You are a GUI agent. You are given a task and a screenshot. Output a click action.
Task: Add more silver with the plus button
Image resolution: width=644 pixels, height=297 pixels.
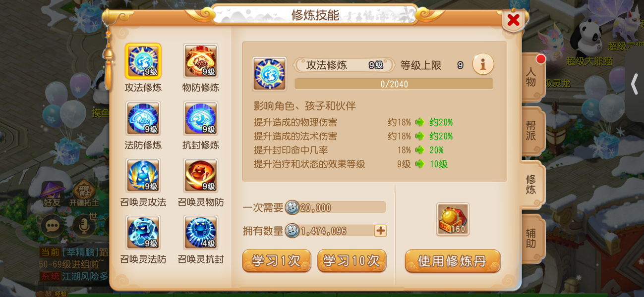(380, 231)
